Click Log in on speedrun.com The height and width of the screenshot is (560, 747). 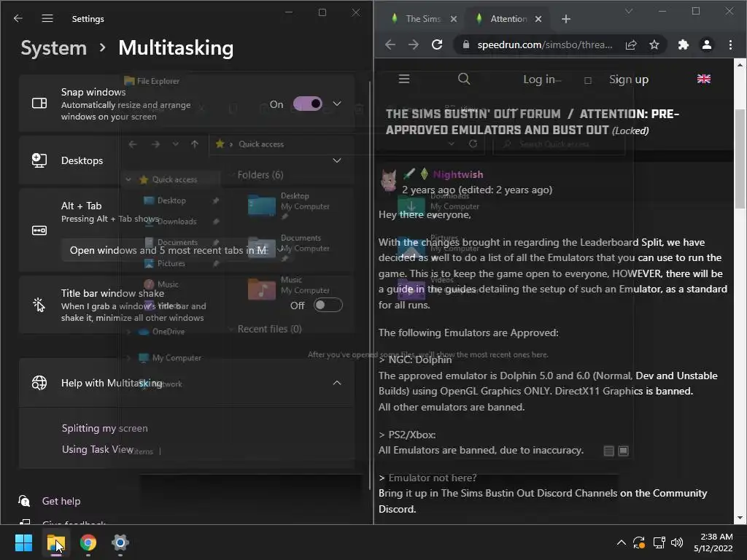[539, 79]
